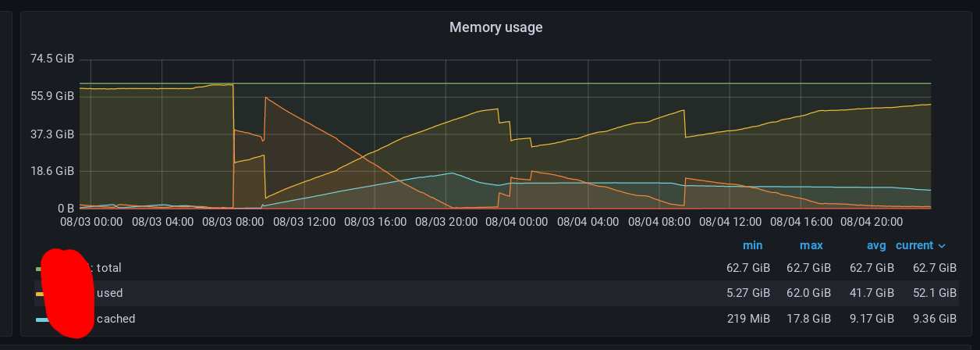Screen dimensions: 980x350
Task: Click the 08/03 00:00 time axis label
Action: (x=91, y=222)
